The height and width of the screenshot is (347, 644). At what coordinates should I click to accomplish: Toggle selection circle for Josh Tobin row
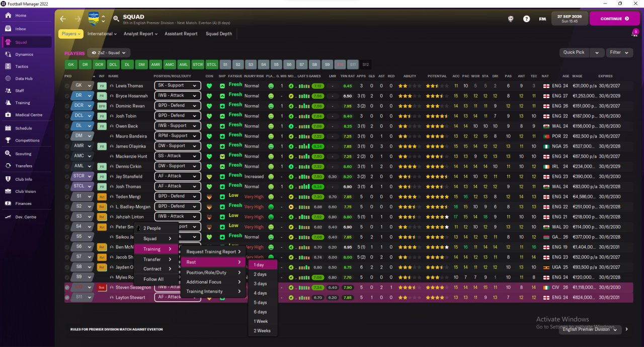pyautogui.click(x=67, y=116)
